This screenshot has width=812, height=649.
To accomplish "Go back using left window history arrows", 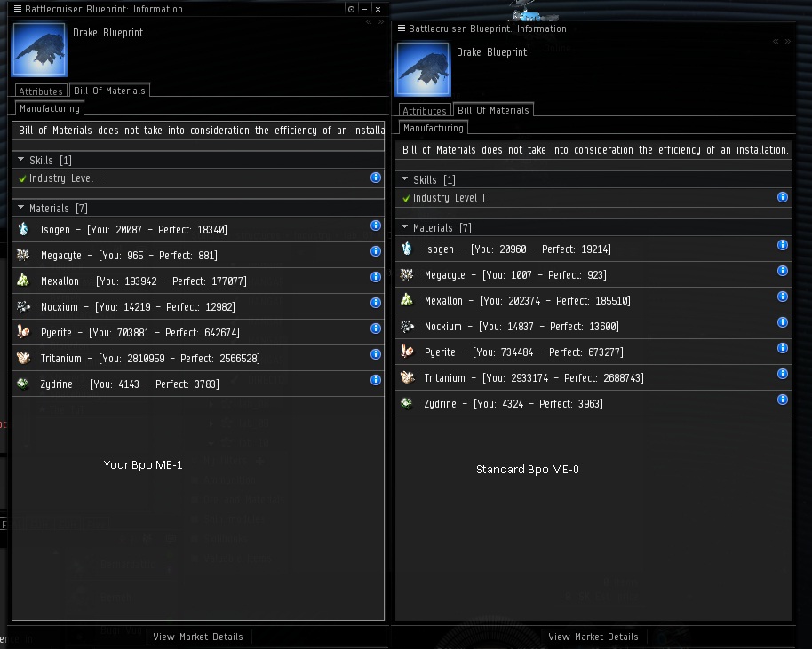I will click(x=369, y=21).
